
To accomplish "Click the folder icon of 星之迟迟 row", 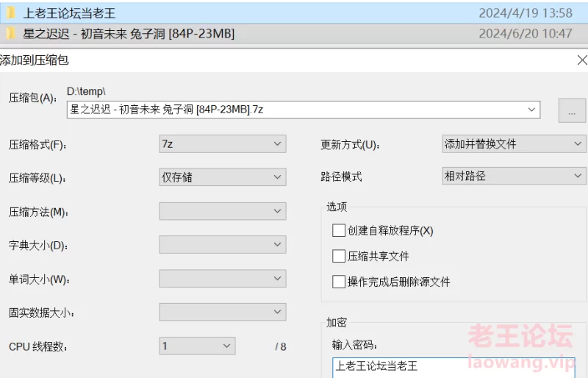I will pyautogui.click(x=11, y=34).
